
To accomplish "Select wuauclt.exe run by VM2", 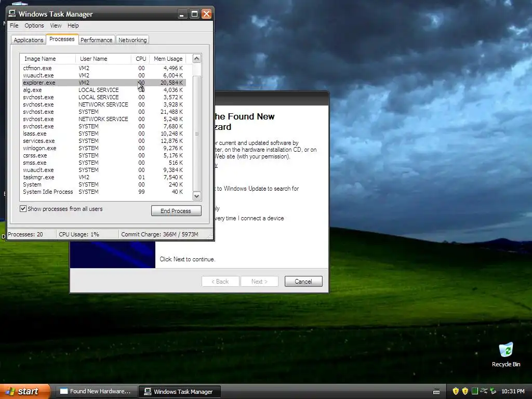I will pyautogui.click(x=103, y=75).
